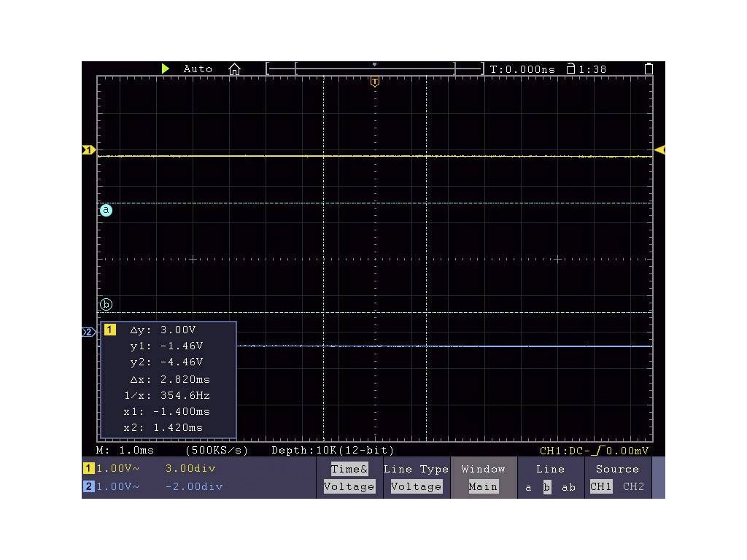Click the home icon in top bar
Viewport: 747px width, 560px height.
(234, 69)
